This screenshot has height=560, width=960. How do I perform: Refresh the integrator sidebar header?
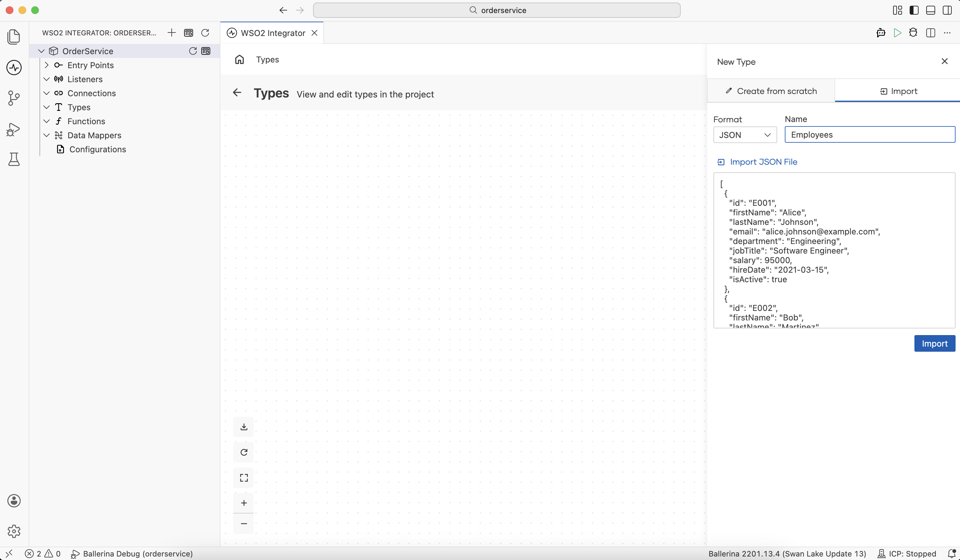coord(205,33)
